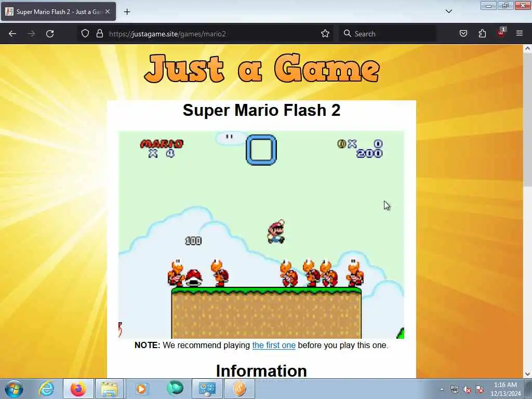The image size is (532, 399).
Task: Open the orange shield taskbar application
Action: tap(240, 389)
